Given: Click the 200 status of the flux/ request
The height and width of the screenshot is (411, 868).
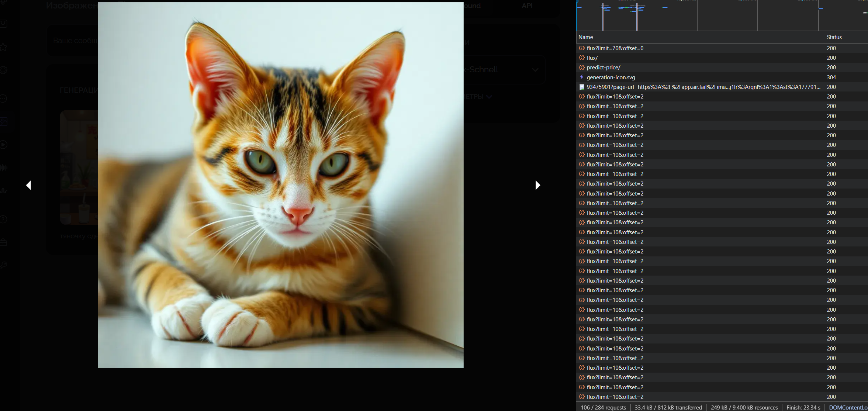Looking at the screenshot, I should pyautogui.click(x=831, y=58).
